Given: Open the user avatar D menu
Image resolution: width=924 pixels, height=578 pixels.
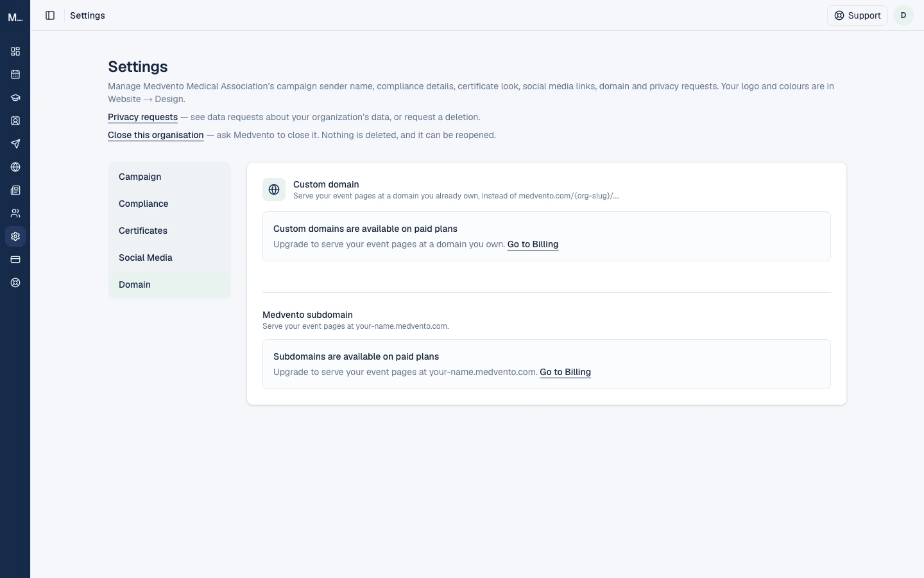Looking at the screenshot, I should pyautogui.click(x=903, y=15).
